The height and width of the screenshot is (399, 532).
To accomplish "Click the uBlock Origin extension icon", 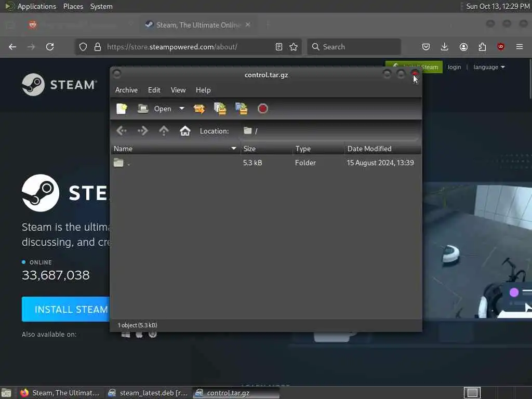I will point(501,47).
